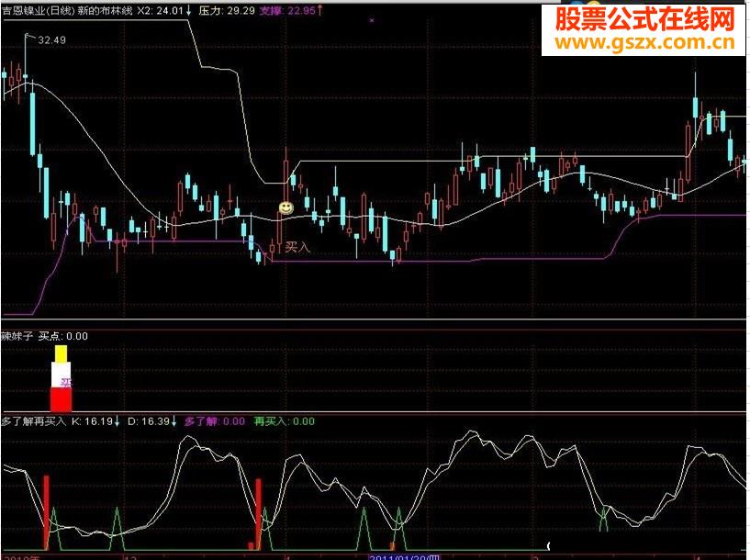Click the 买入 label on the main chart

click(297, 247)
